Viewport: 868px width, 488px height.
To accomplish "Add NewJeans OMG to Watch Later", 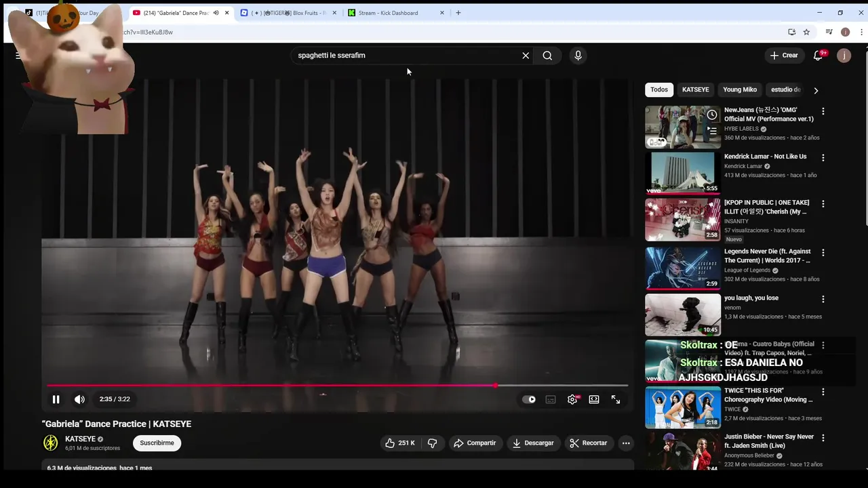I will click(711, 115).
